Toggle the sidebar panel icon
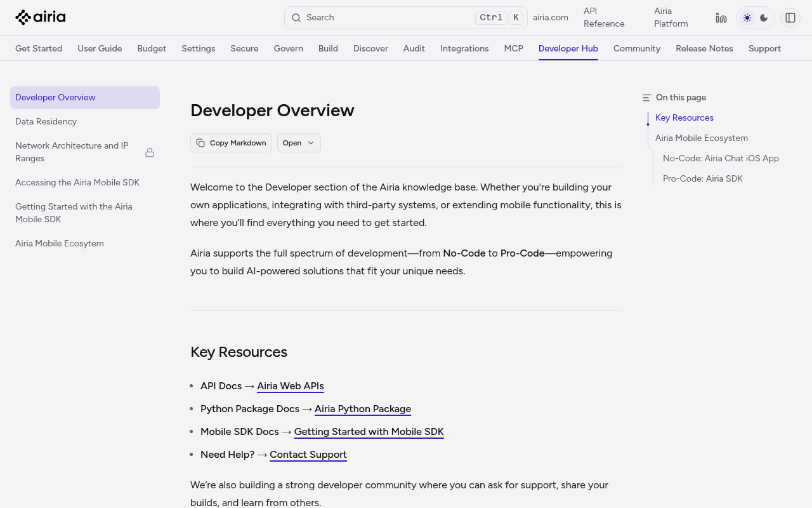The width and height of the screenshot is (812, 508). 790,18
